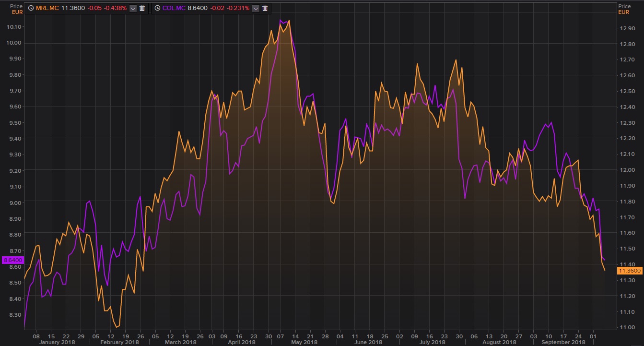Click the January 2018 month label
Viewport: 644px width, 346px height.
[x=57, y=342]
